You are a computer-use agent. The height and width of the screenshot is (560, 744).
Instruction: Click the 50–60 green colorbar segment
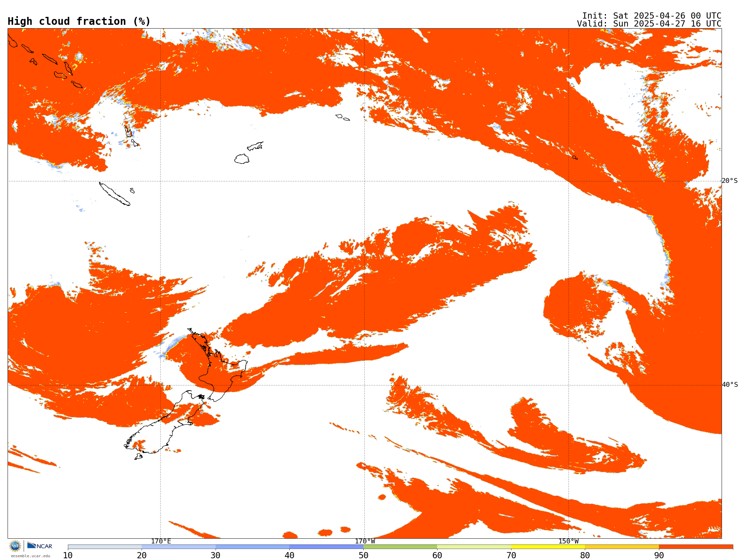coord(400,547)
